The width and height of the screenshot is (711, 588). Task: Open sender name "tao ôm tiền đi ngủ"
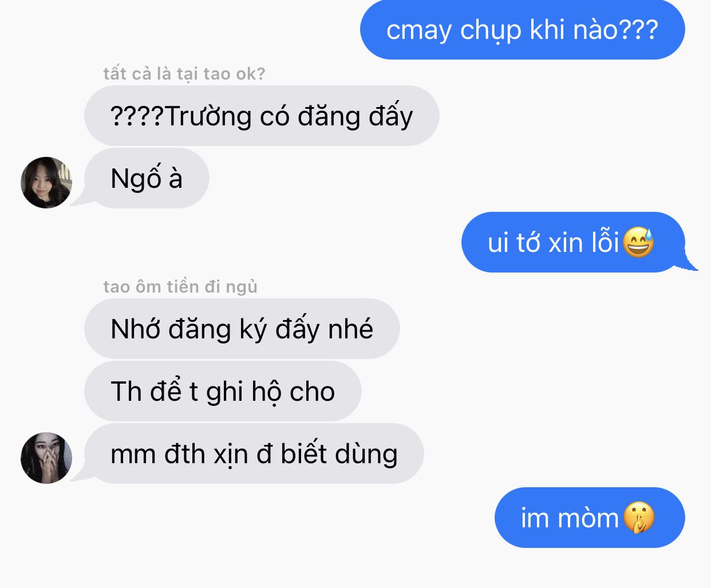coord(180,286)
